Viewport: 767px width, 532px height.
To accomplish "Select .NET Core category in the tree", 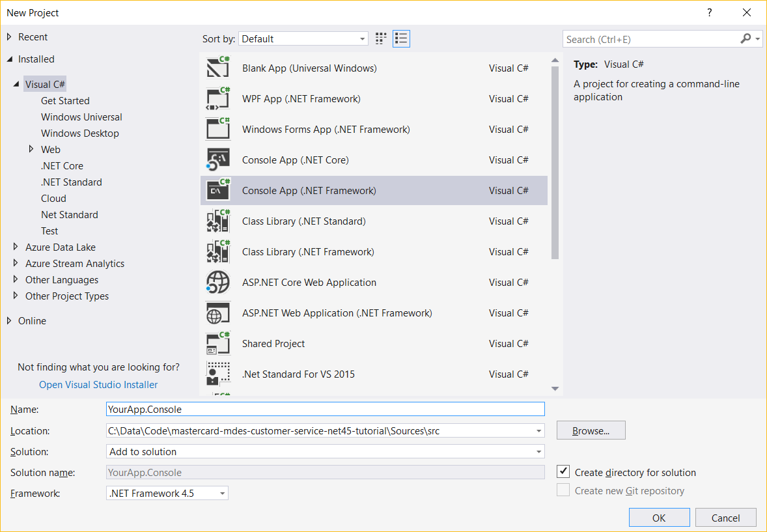I will pyautogui.click(x=62, y=166).
